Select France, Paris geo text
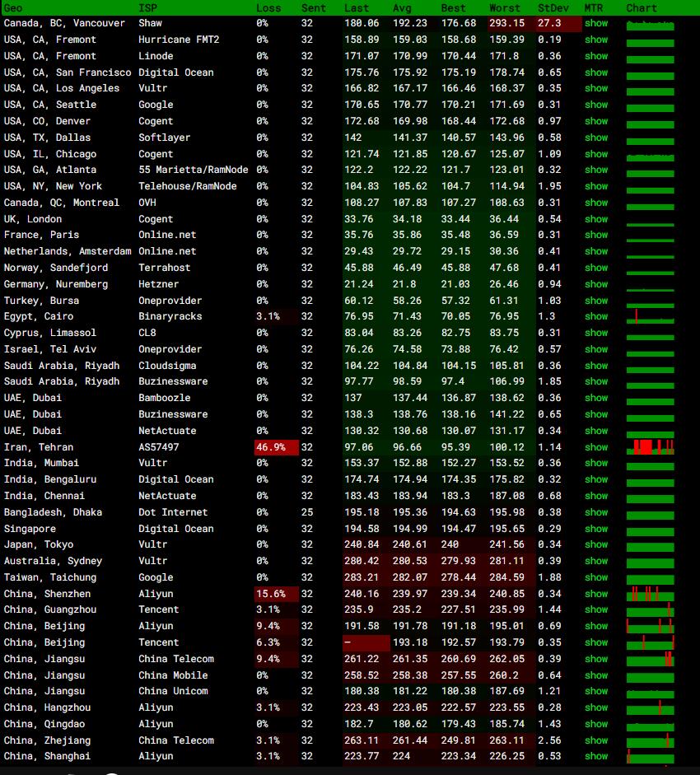Screen dimensions: 700x775 (x=41, y=235)
